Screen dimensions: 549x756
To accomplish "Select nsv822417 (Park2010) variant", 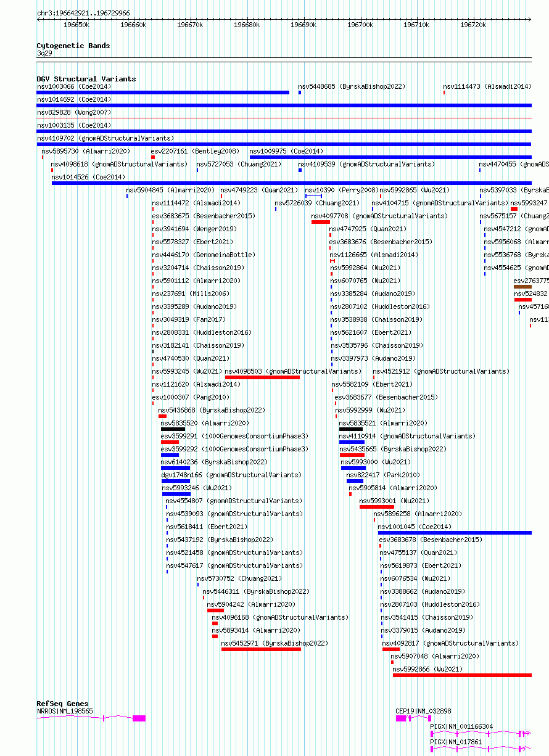I will 383,475.
